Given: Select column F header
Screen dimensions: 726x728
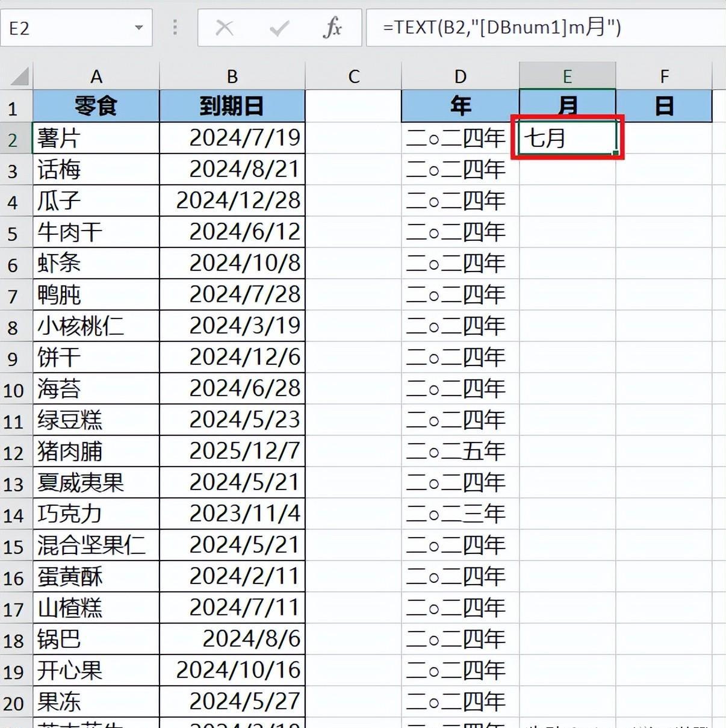Looking at the screenshot, I should click(664, 76).
